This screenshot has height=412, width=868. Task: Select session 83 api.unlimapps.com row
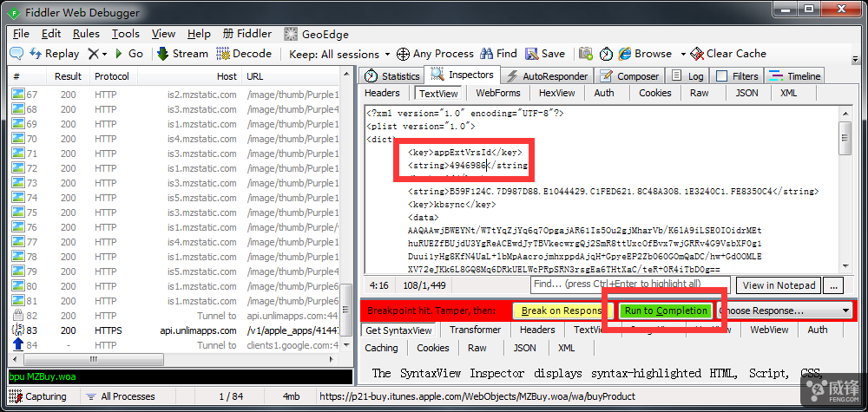pos(175,330)
